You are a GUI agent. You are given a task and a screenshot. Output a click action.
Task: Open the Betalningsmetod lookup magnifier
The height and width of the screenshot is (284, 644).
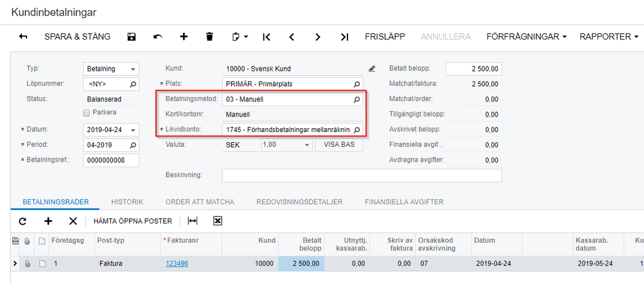356,99
